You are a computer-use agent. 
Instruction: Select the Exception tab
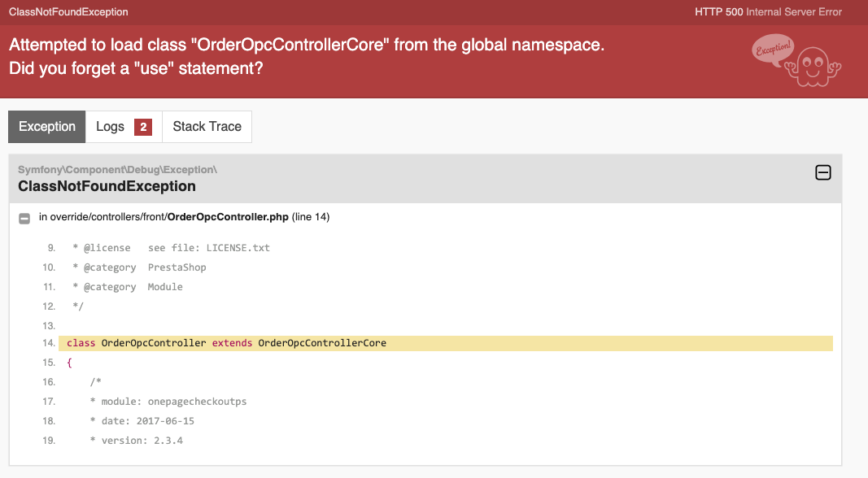47,127
